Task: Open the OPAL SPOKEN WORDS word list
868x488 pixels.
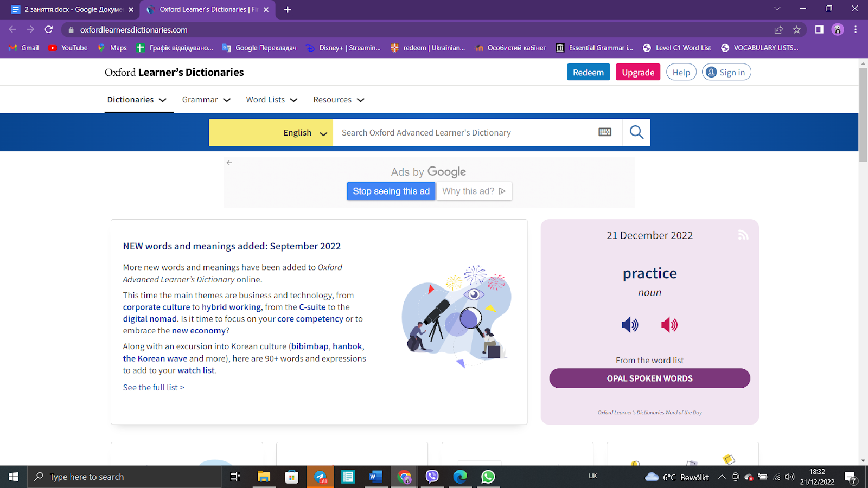Action: coord(650,378)
